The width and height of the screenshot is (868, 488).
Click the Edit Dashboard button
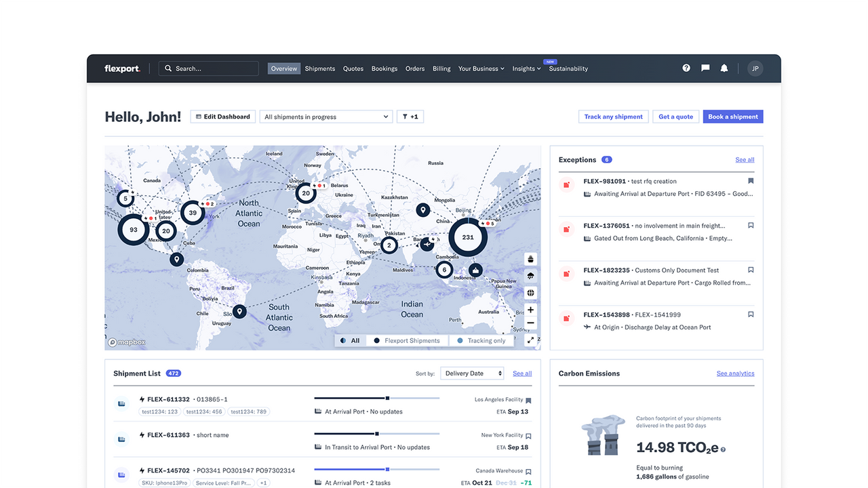click(223, 117)
